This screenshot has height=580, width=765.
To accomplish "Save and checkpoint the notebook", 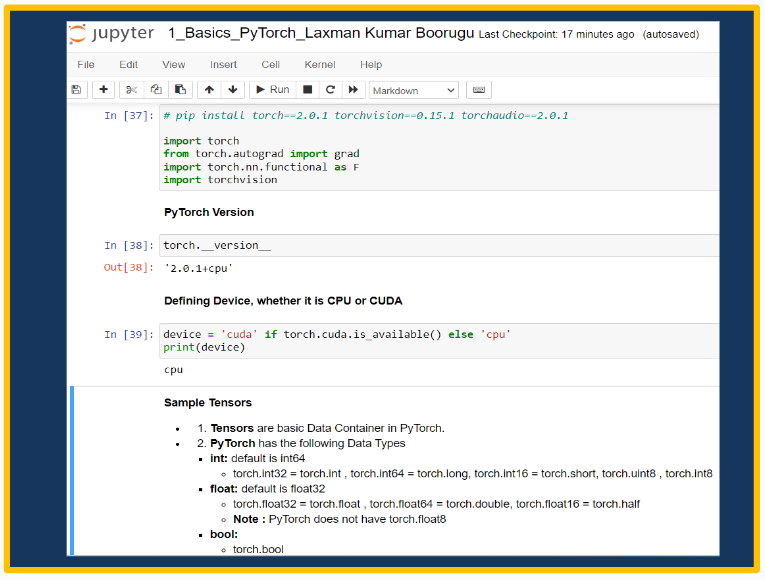I will click(76, 90).
